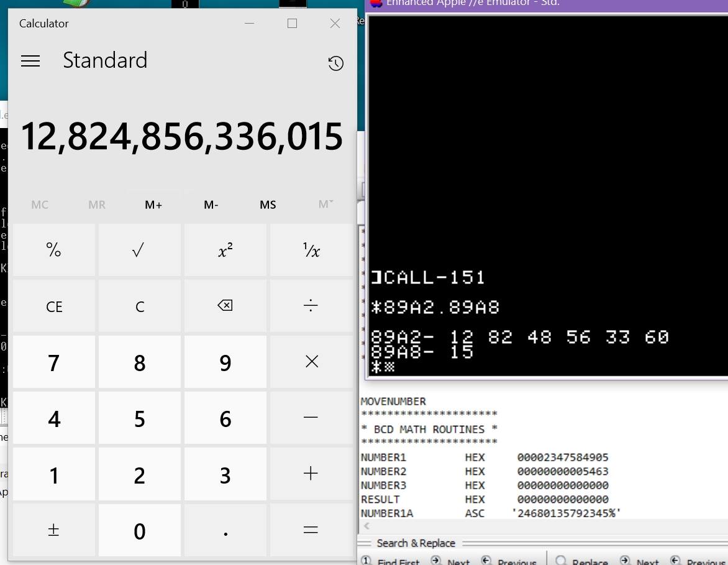Click the MC memory clear button
The height and width of the screenshot is (565, 728).
coord(40,205)
